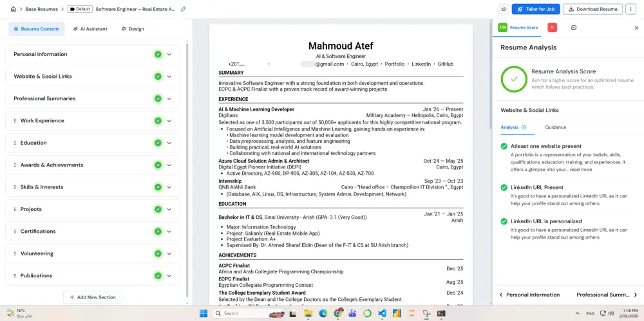Open Google Chrome from the taskbar

pos(337,314)
